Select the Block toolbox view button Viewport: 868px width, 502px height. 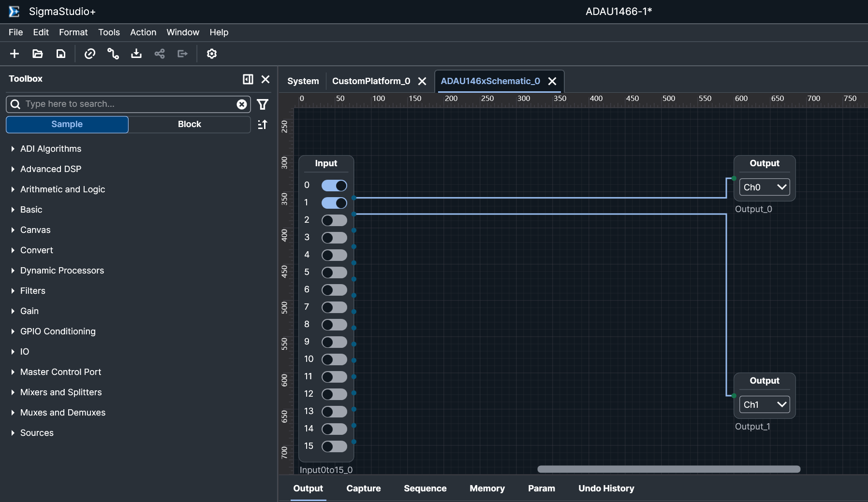pos(190,124)
